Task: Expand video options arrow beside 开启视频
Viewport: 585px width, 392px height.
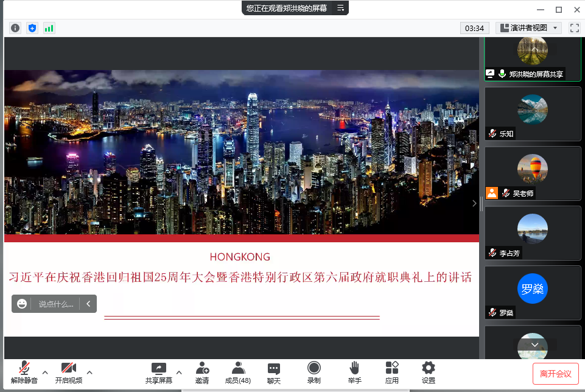Action: coord(89,372)
